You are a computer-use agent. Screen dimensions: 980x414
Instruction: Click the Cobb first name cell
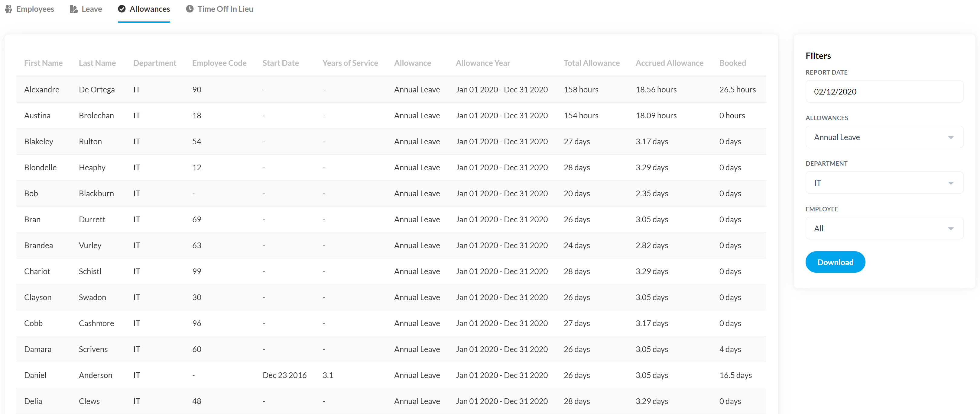[34, 323]
